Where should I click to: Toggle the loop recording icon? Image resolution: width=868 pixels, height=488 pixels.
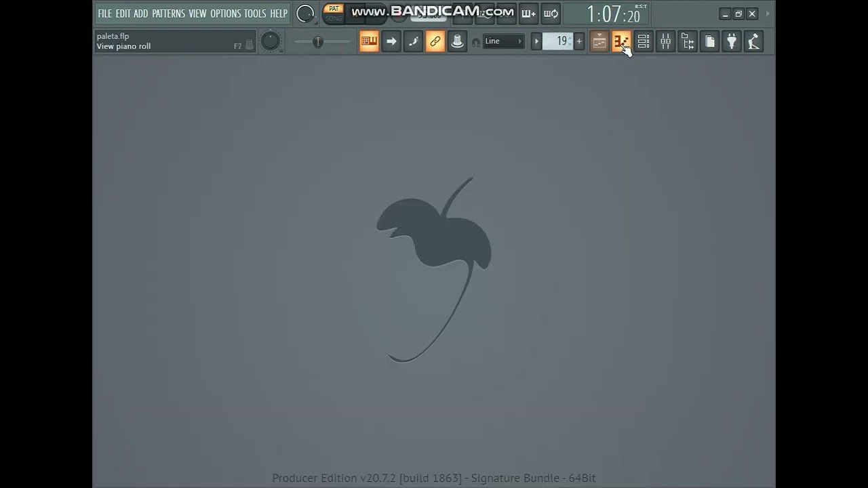point(551,14)
